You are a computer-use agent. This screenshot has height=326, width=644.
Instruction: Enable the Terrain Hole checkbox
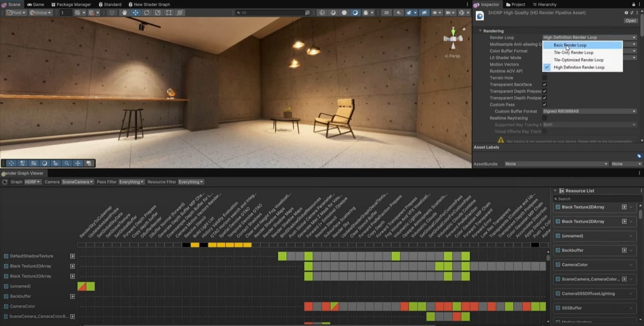click(545, 78)
